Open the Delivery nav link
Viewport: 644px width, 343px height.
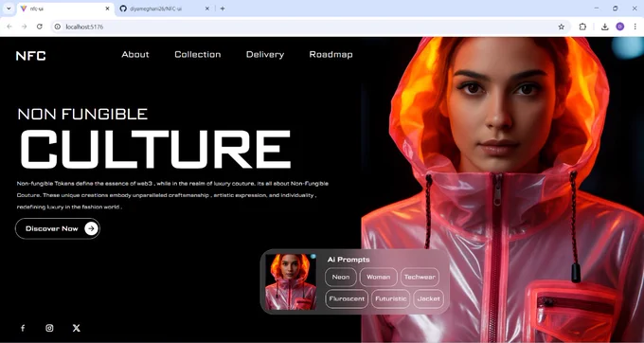point(265,55)
